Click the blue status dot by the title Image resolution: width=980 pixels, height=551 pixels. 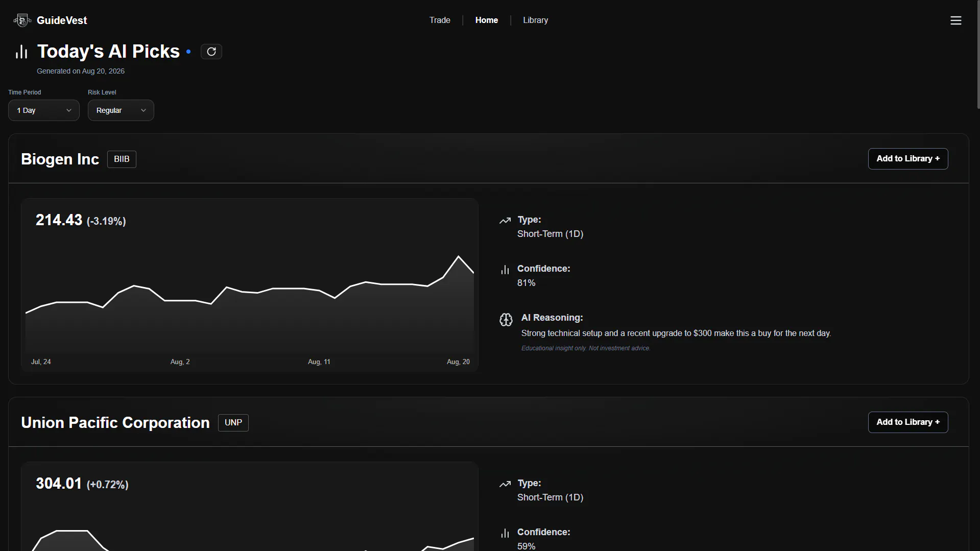click(188, 52)
